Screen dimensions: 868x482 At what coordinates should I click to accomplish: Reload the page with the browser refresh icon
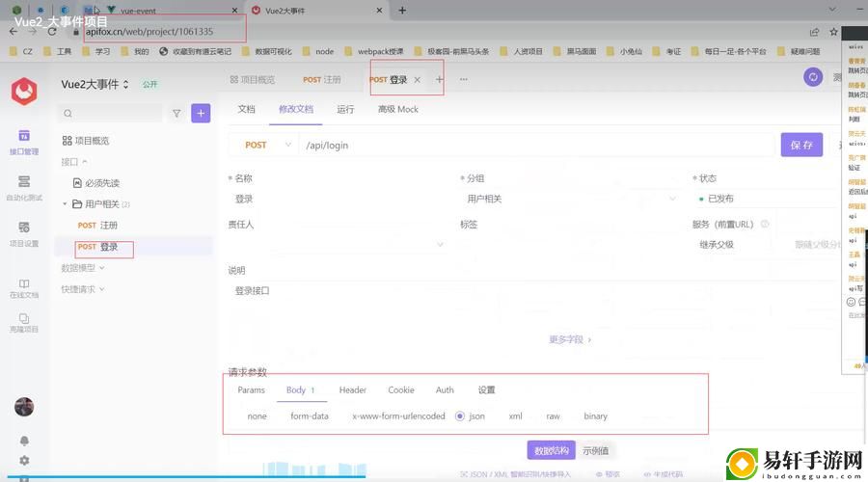(52, 32)
